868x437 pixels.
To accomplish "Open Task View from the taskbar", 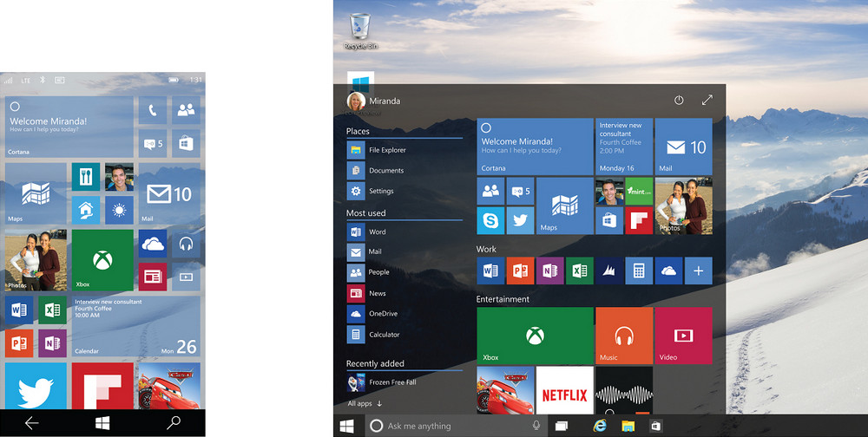I will [562, 426].
